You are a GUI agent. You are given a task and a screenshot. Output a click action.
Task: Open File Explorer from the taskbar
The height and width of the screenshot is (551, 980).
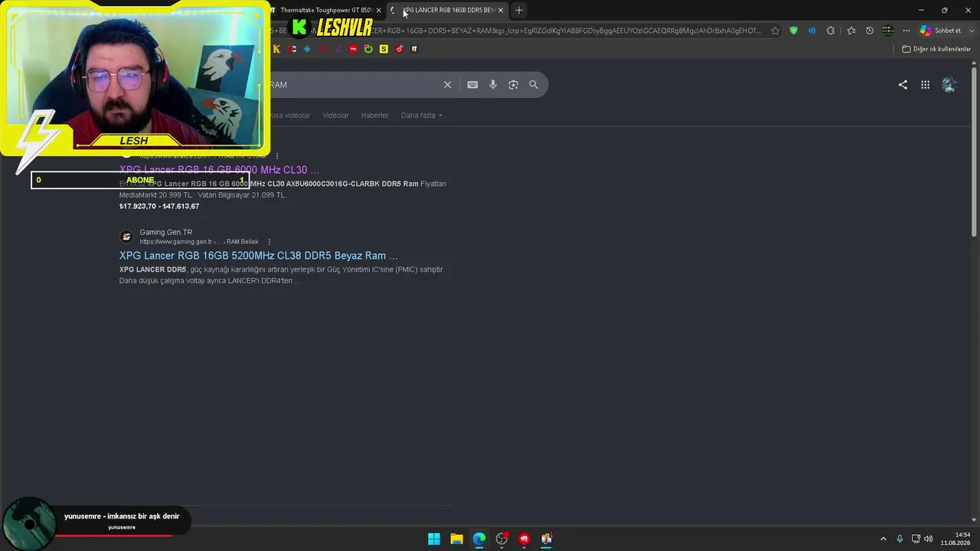click(x=456, y=539)
